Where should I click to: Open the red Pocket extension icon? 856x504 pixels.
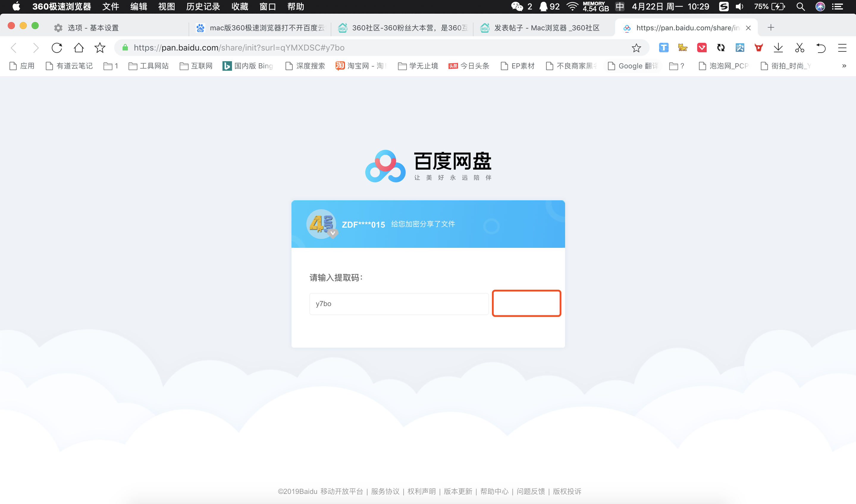tap(702, 48)
